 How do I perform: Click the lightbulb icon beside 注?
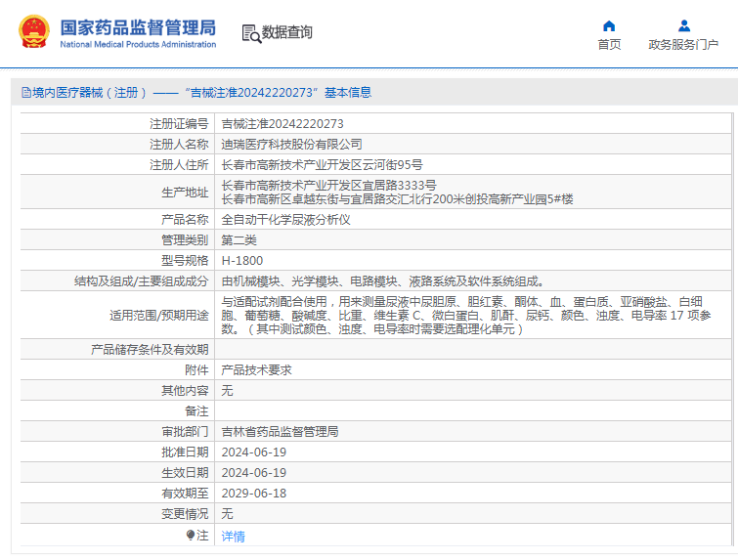(191, 535)
